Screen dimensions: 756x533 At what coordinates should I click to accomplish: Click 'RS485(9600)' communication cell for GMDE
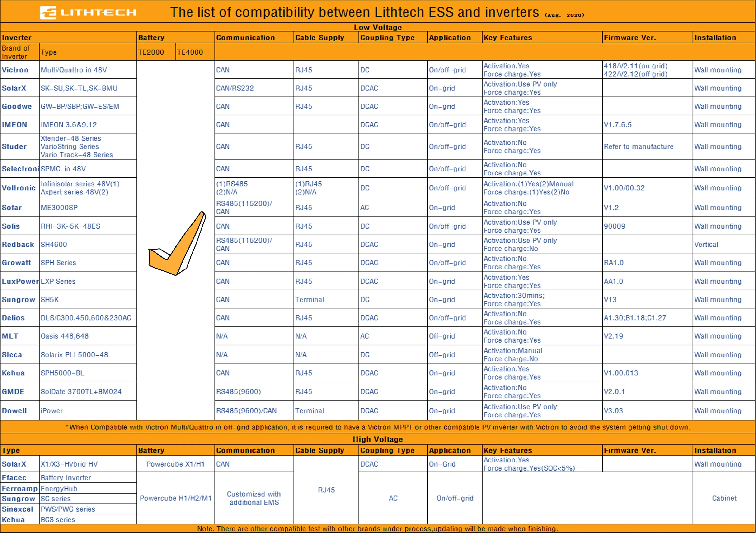coord(254,391)
